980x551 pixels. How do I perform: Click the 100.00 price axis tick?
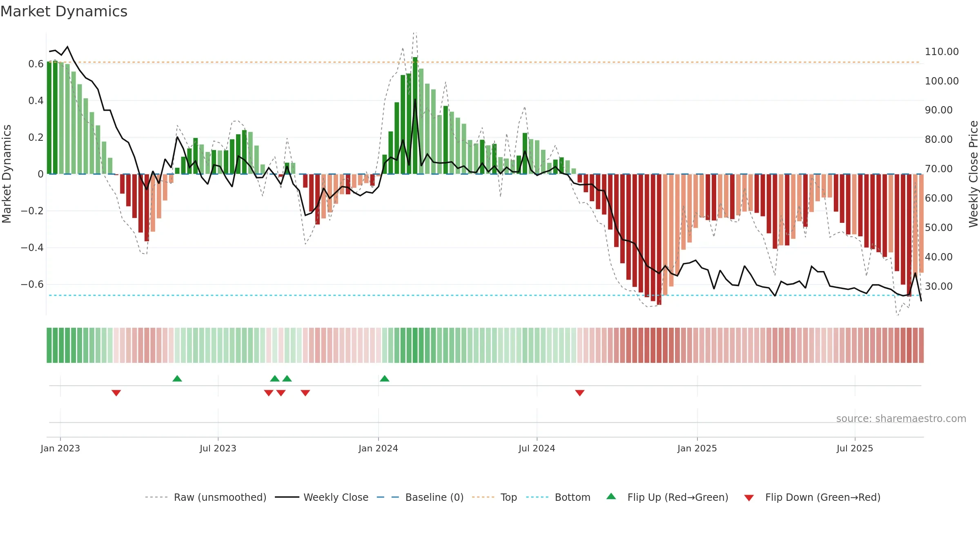pos(942,81)
